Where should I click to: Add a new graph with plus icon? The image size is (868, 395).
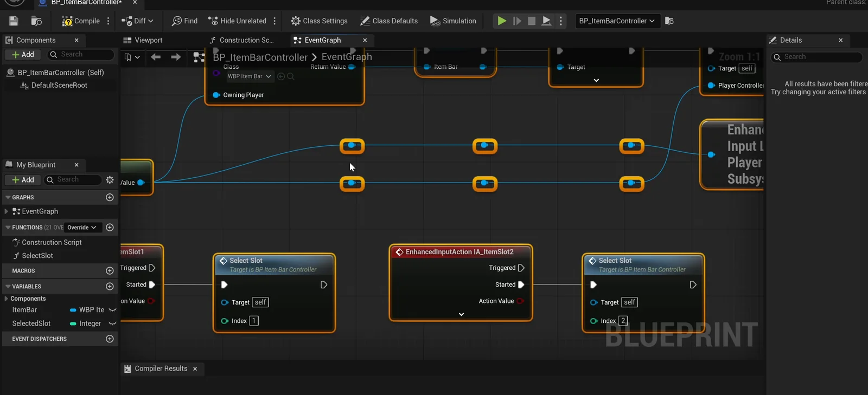pos(110,197)
